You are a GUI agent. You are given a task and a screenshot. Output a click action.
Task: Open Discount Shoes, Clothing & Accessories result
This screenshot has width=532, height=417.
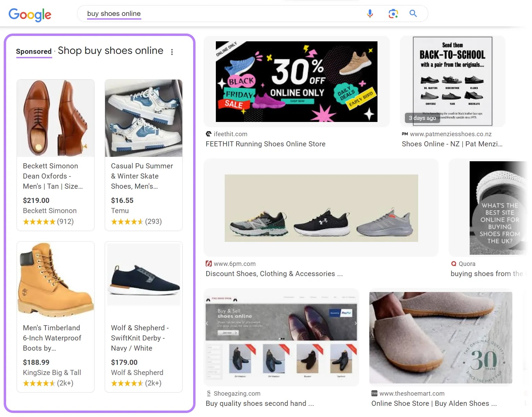tap(274, 274)
